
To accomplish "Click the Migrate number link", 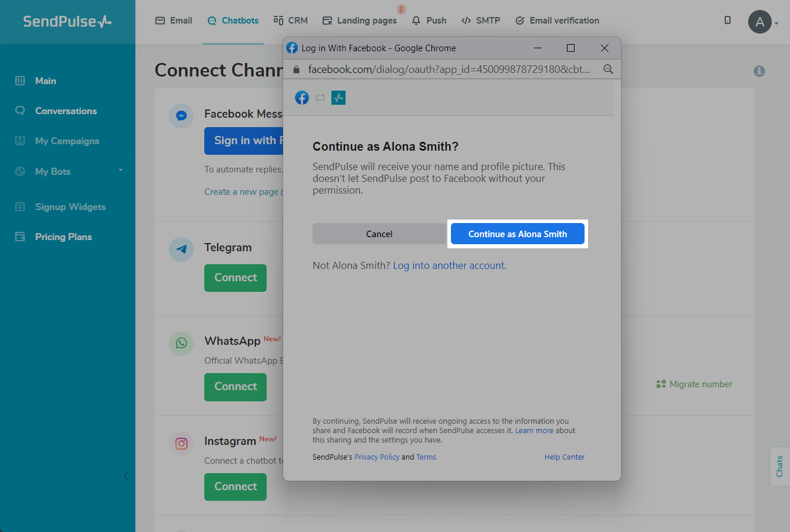I will tap(695, 384).
